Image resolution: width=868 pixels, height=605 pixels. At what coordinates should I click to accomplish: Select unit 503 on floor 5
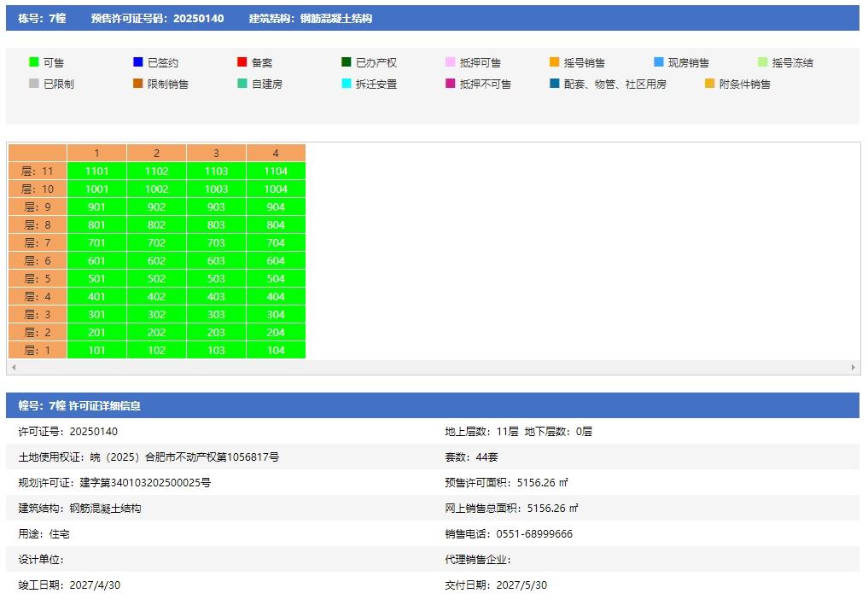coord(216,278)
